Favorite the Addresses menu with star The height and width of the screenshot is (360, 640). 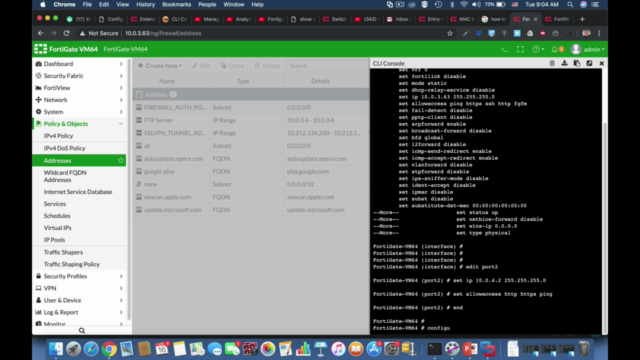tap(121, 160)
